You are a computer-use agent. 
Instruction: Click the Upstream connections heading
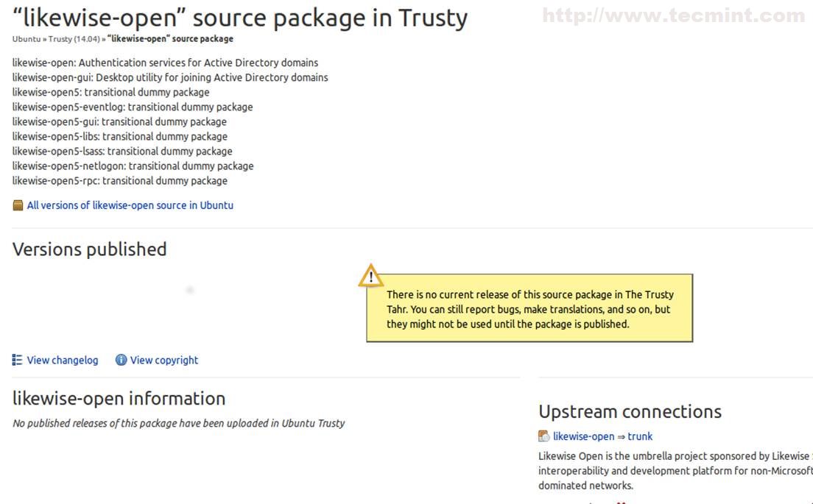tap(630, 411)
